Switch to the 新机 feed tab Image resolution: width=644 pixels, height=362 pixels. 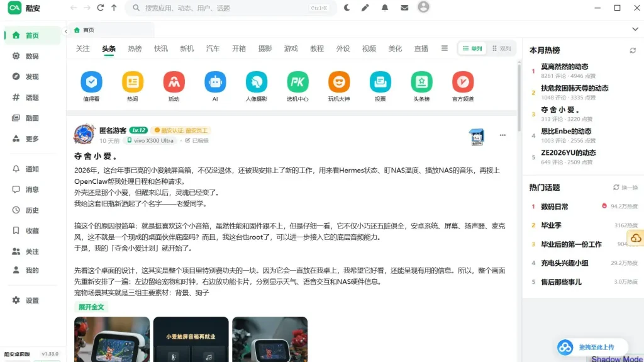coord(187,48)
